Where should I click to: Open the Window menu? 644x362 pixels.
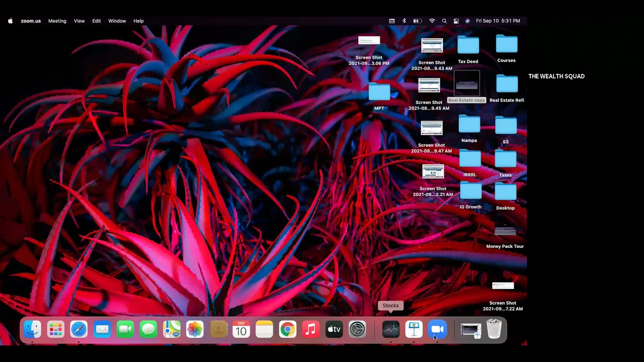117,21
